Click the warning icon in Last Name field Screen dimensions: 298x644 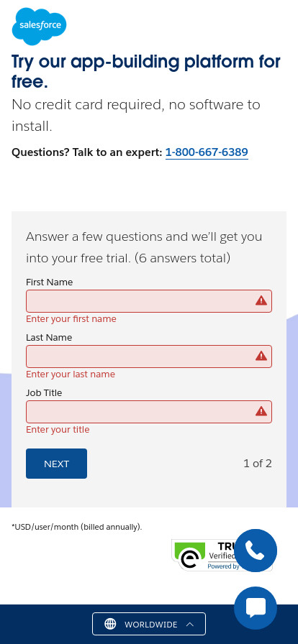[x=261, y=356]
